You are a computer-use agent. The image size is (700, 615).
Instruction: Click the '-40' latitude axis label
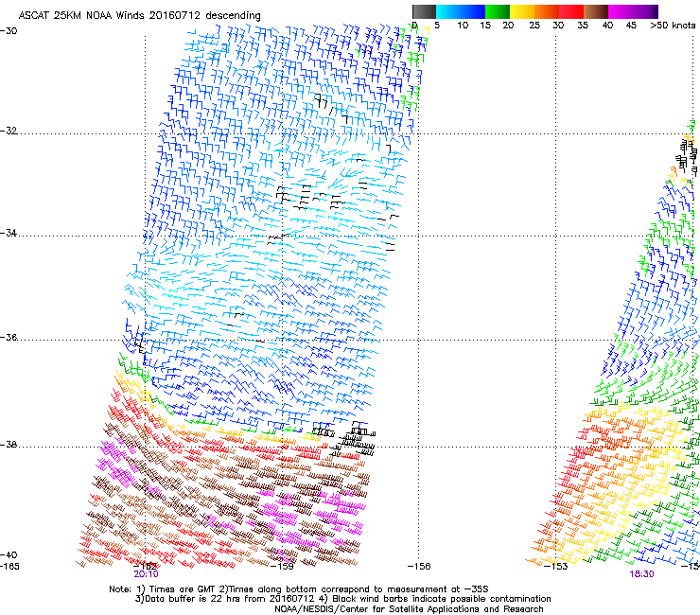click(x=9, y=555)
